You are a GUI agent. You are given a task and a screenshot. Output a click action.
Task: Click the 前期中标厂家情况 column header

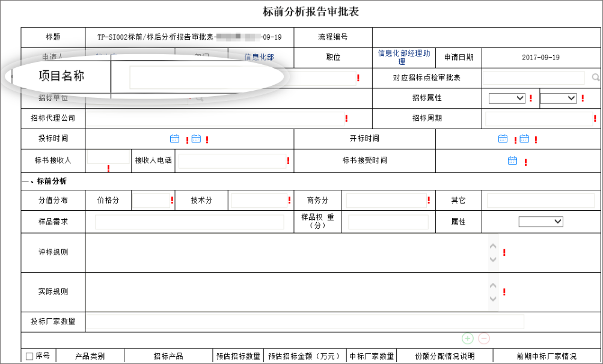[x=547, y=356]
